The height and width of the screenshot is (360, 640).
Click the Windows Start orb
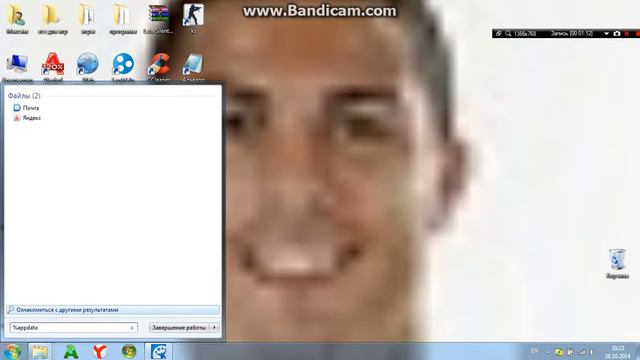[12, 351]
